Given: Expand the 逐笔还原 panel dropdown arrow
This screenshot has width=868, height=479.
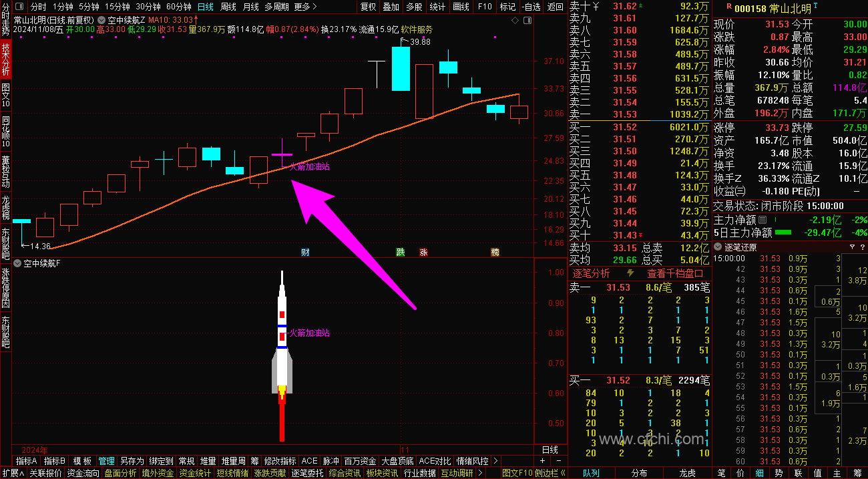Looking at the screenshot, I should pos(719,247).
